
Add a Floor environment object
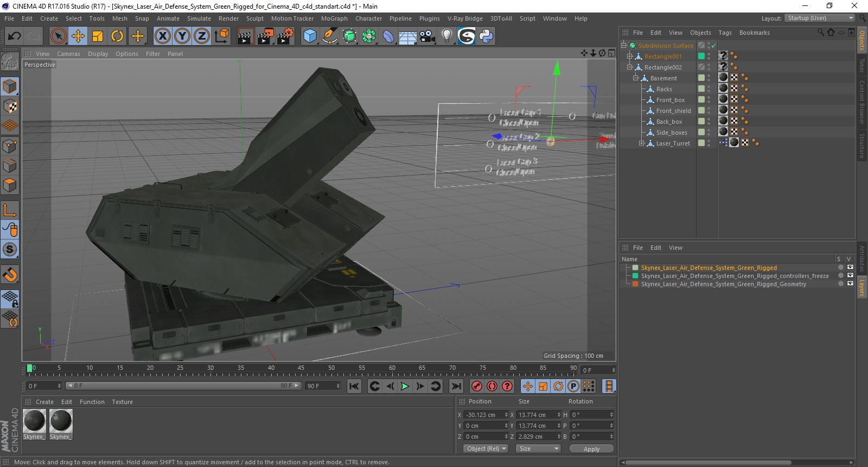pos(407,36)
